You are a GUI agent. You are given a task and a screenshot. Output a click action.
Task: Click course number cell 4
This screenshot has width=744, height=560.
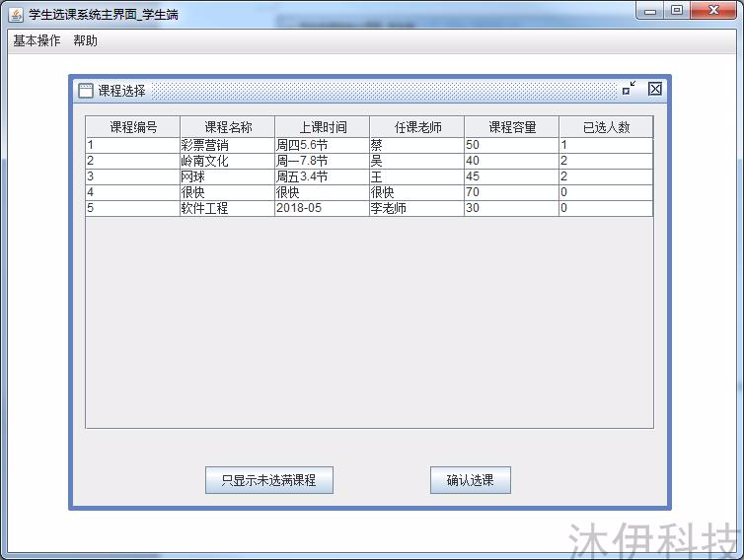point(133,192)
